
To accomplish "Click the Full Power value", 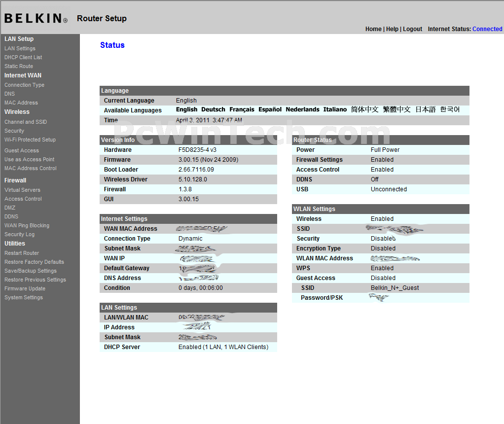I will pos(385,150).
